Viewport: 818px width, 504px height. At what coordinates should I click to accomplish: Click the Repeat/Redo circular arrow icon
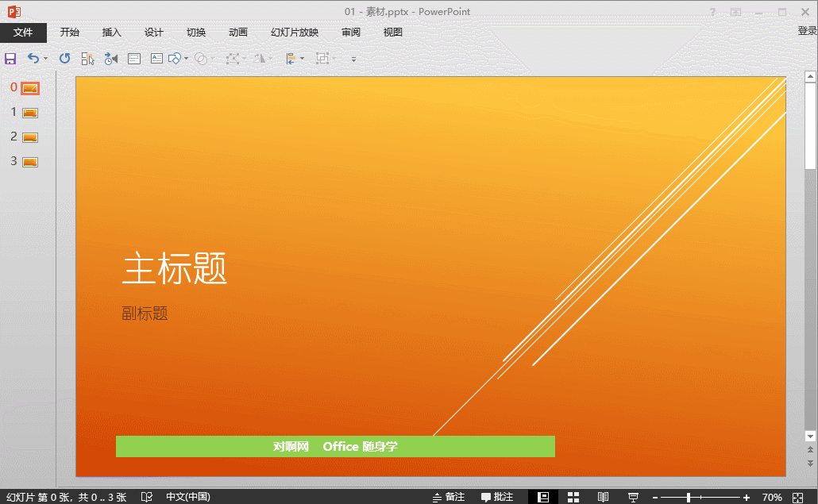[x=64, y=59]
